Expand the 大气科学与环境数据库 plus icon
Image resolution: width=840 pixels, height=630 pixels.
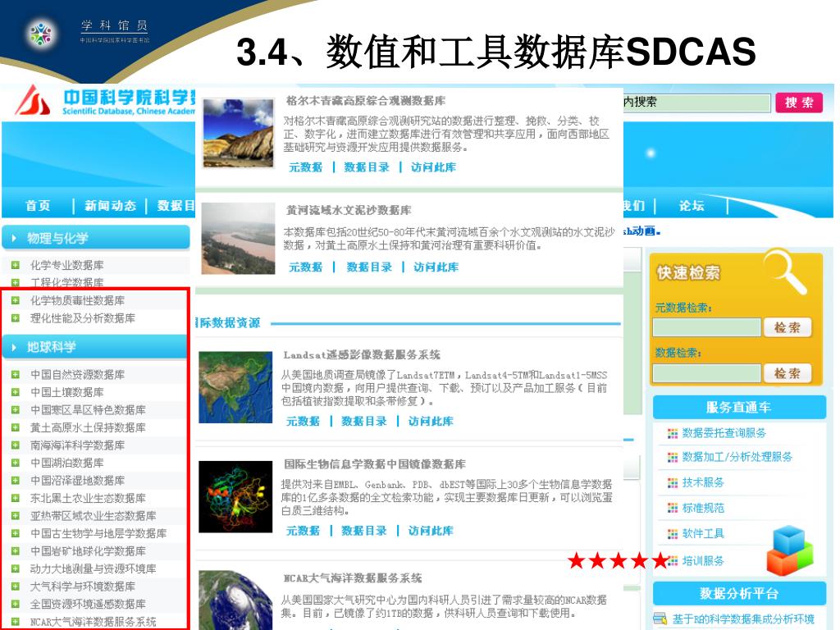point(15,586)
